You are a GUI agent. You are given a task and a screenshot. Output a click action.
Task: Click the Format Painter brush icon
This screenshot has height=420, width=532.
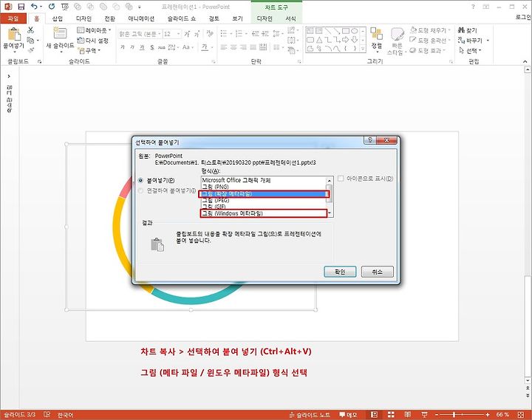pos(30,50)
